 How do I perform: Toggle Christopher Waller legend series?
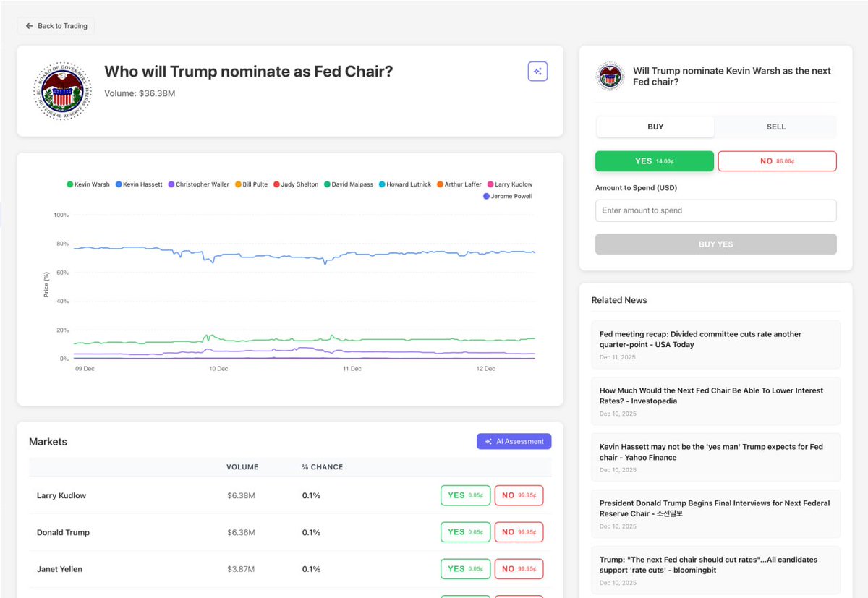(199, 184)
